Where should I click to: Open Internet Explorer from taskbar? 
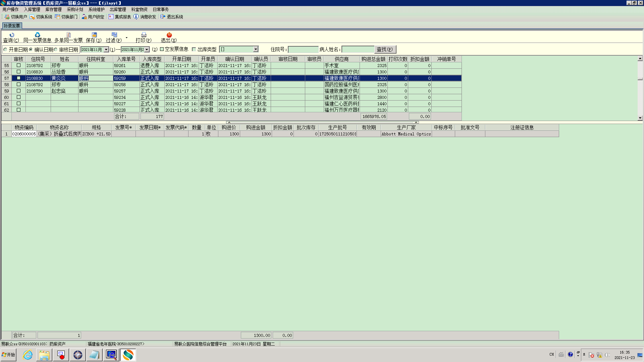click(x=28, y=355)
